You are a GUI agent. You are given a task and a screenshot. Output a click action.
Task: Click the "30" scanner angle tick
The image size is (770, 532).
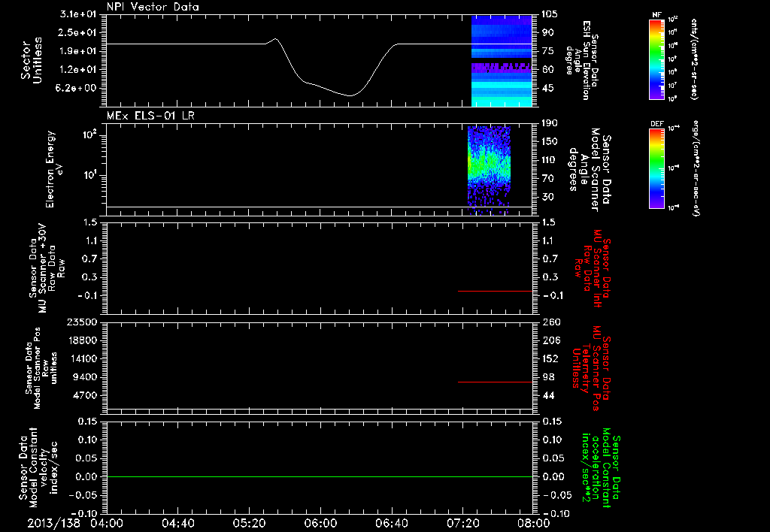547,198
